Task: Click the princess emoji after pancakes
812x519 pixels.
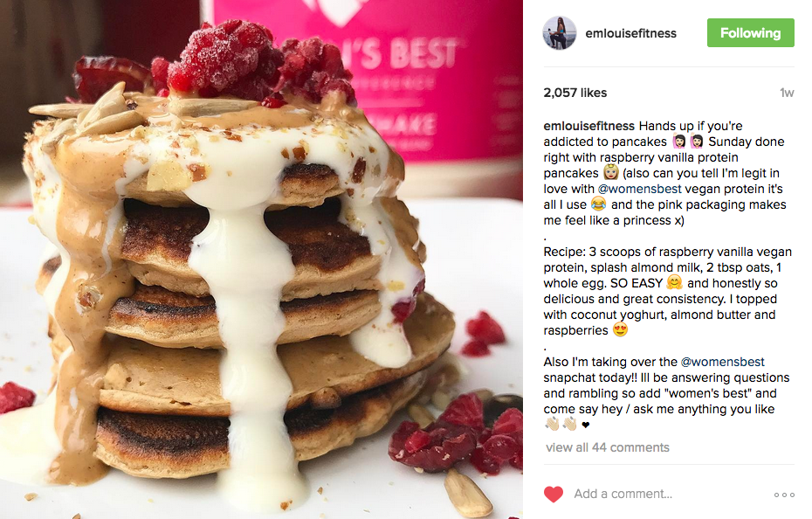Action: click(611, 173)
